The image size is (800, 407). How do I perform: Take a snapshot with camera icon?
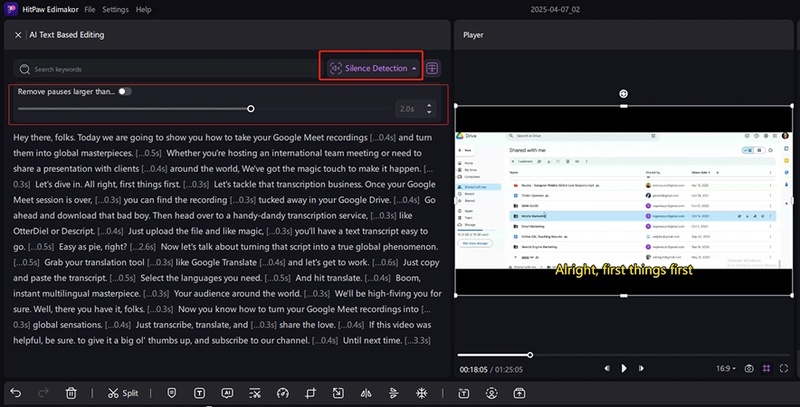coord(749,368)
